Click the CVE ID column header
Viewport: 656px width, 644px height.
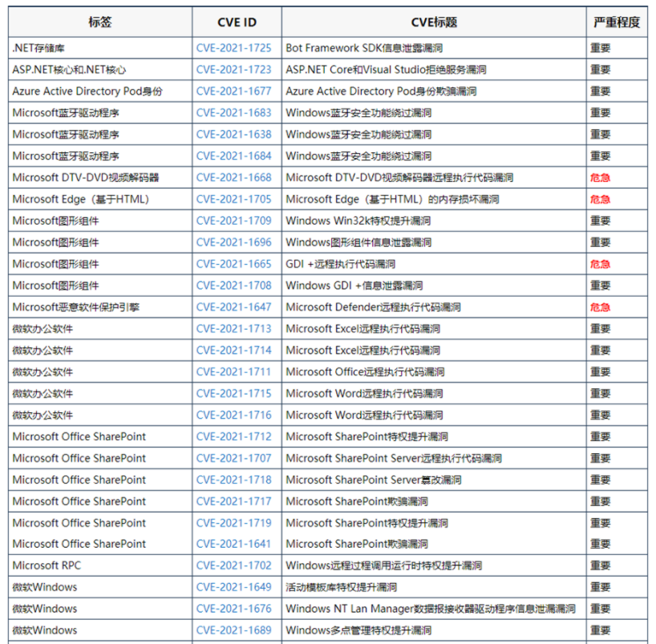click(237, 22)
